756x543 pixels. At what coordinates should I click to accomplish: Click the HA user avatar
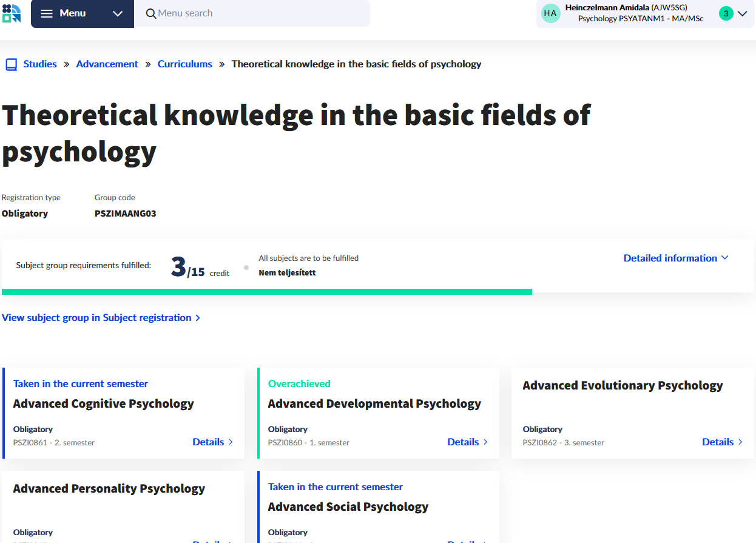pos(550,13)
